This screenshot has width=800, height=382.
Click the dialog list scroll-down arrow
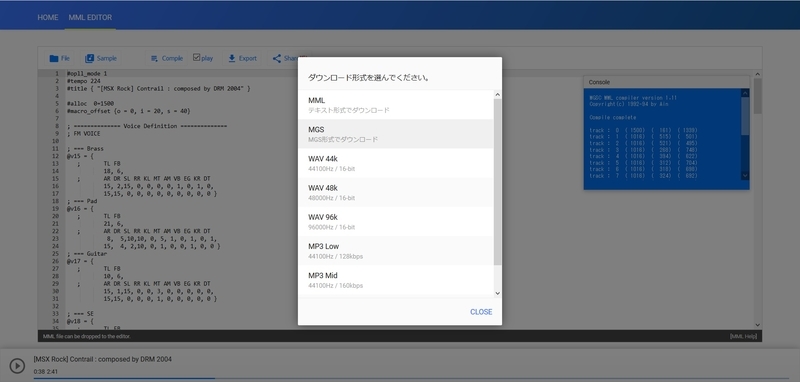coord(497,293)
